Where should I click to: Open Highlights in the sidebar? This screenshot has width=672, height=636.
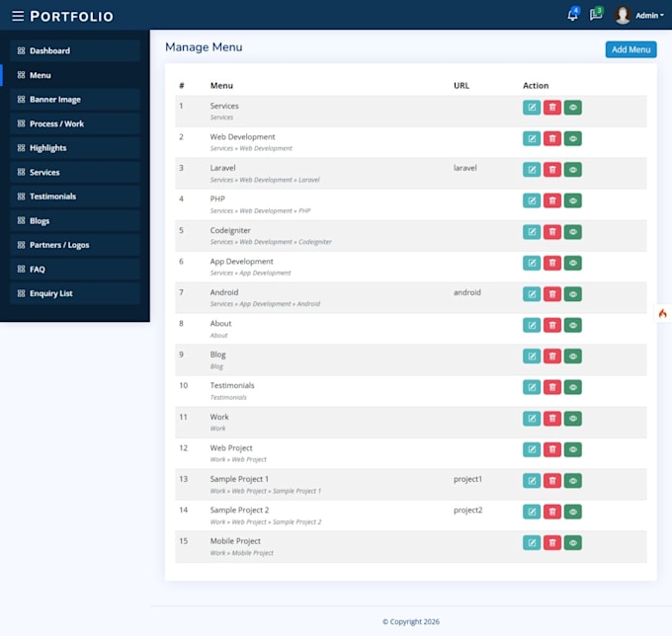(x=75, y=148)
